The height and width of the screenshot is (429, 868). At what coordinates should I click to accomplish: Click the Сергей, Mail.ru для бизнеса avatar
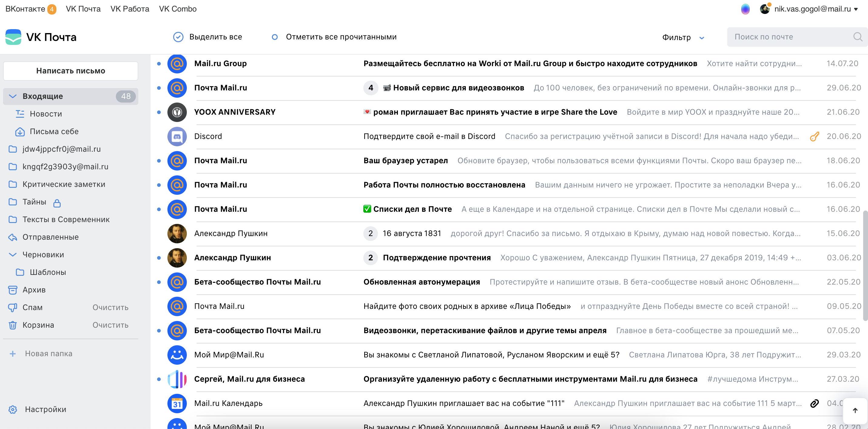pyautogui.click(x=177, y=379)
